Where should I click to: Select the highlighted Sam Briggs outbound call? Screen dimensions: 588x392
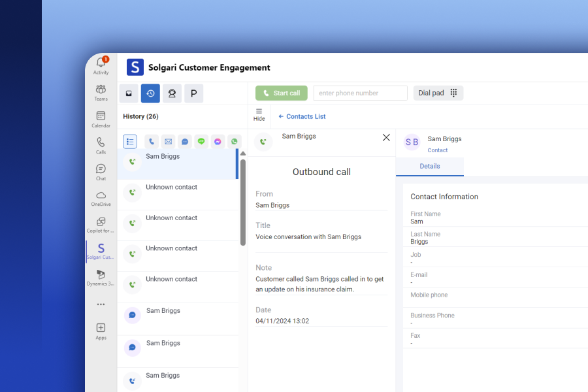pyautogui.click(x=178, y=164)
